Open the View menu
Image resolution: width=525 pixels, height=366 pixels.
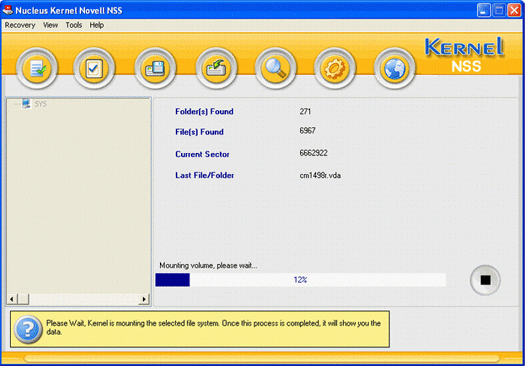coord(50,25)
